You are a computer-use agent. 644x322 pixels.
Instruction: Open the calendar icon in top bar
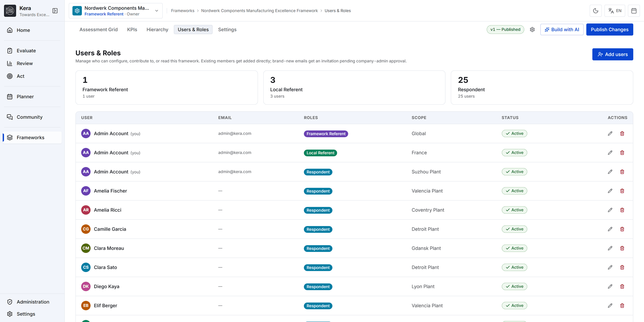pos(634,11)
